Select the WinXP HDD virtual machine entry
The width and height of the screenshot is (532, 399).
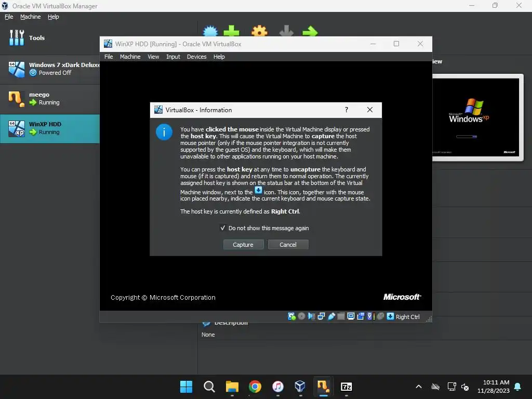tap(49, 128)
